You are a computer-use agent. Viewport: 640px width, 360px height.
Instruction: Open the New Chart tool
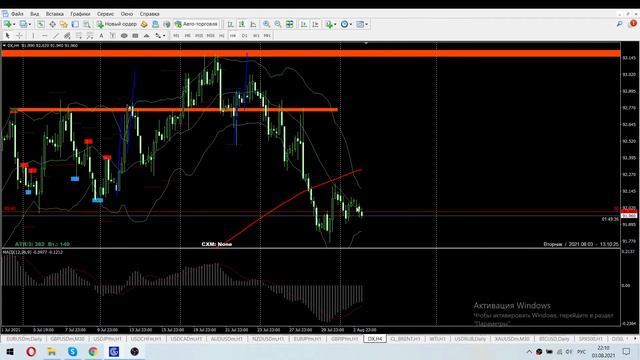click(7, 24)
